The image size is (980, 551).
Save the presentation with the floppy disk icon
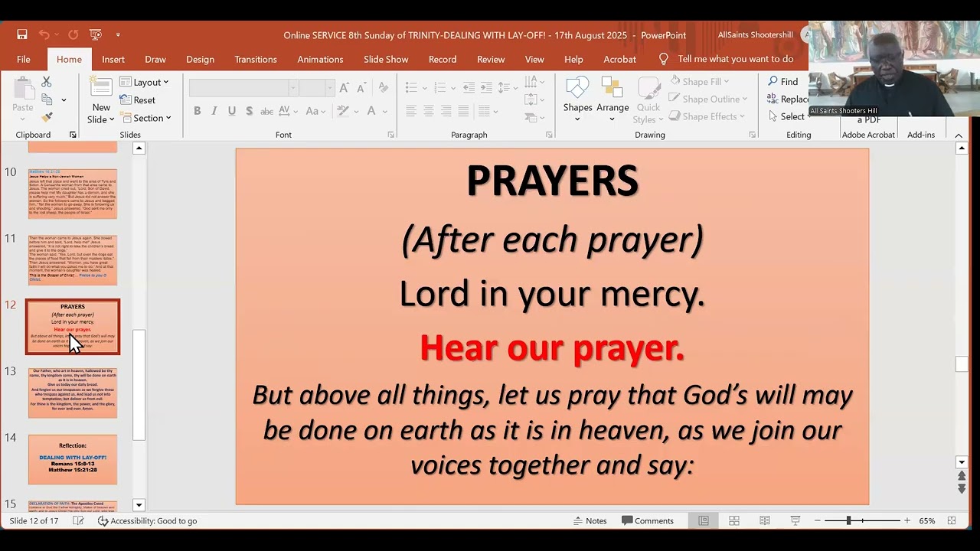[x=22, y=34]
